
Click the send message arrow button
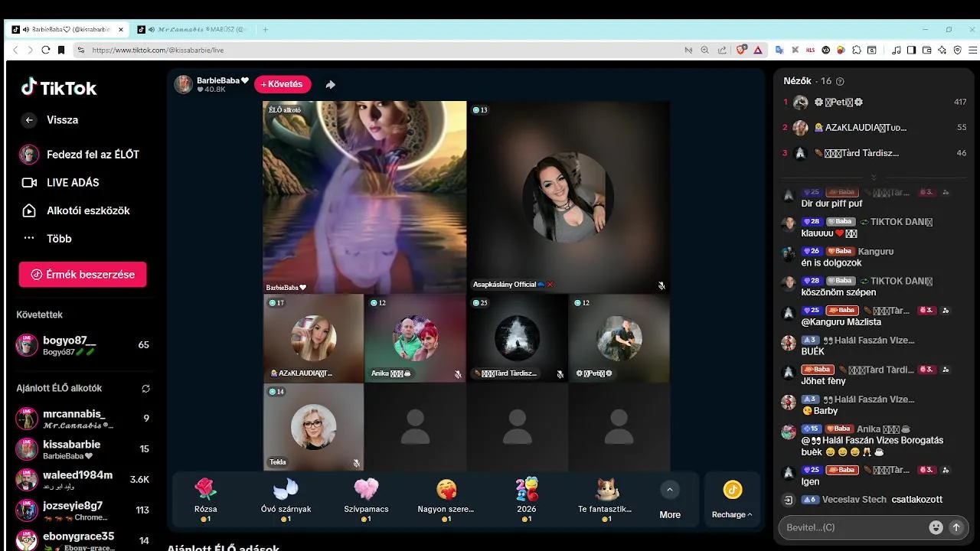coord(955,527)
